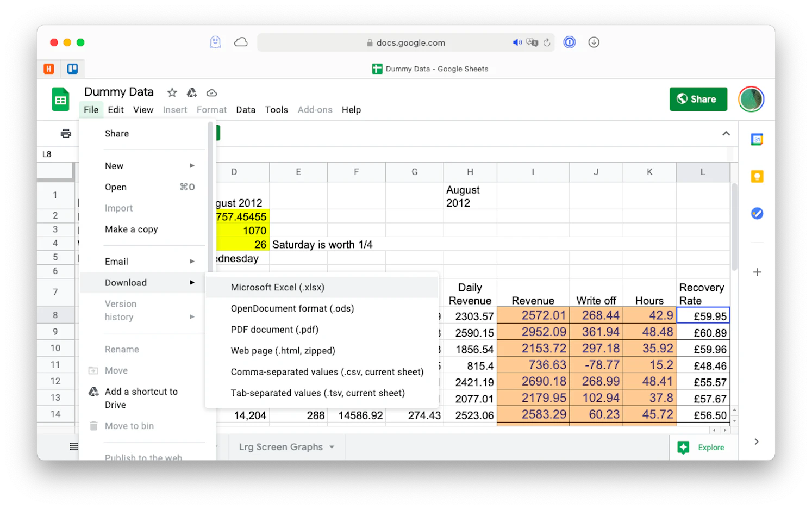
Task: Check the cloud save status icon
Action: [x=212, y=93]
